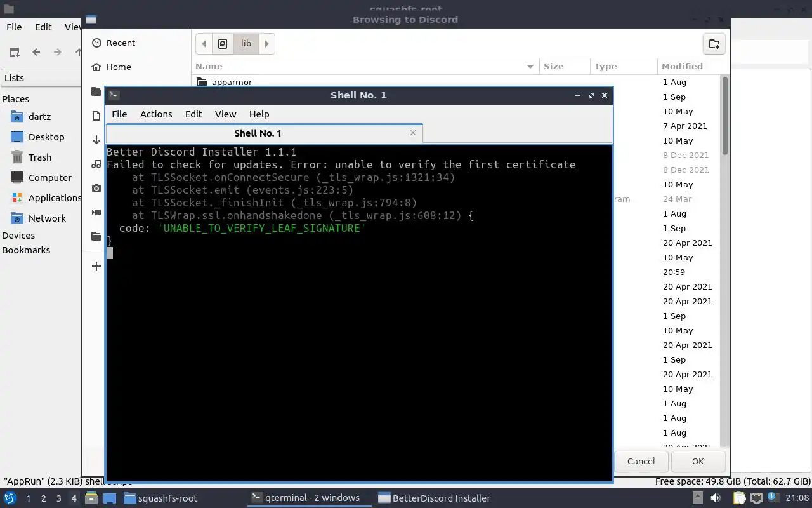Close the Shell No. 1 tab
Screen dimensions: 812x508
413,133
